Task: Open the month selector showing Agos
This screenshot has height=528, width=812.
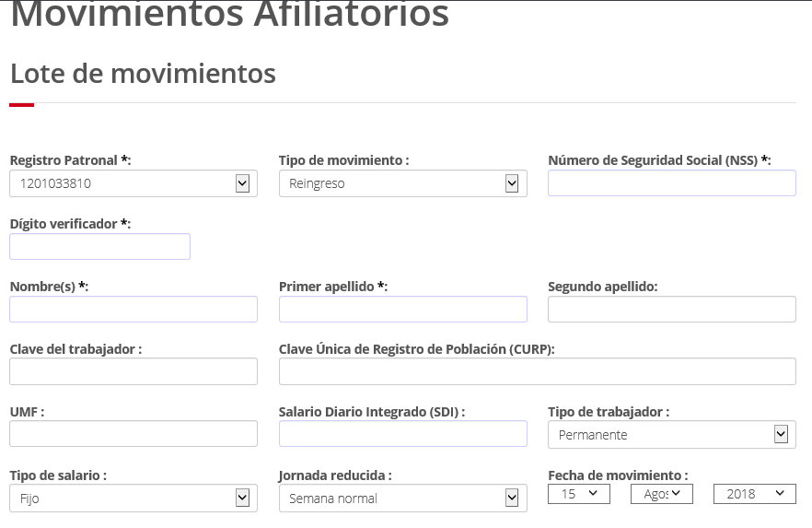Action: click(x=662, y=494)
